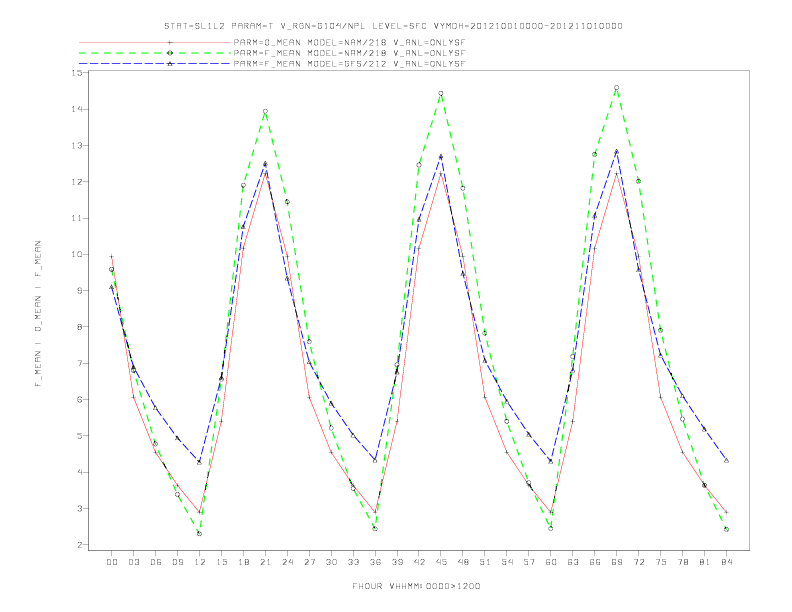Click the y-axis tick label 15
Screen dimensions: 792x612
[77, 73]
